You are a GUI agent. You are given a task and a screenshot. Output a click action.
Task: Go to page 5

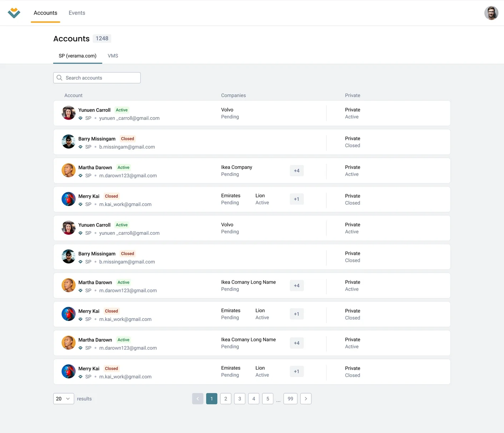coord(268,398)
